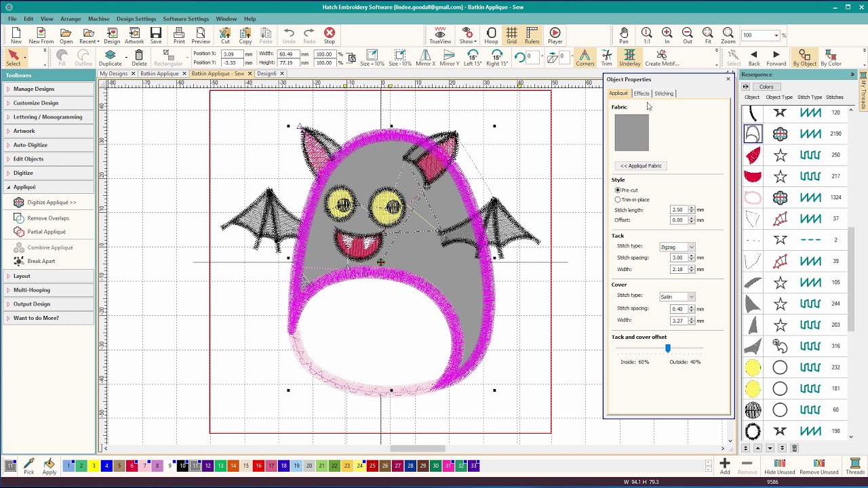Switch to the My Designs document tab
The height and width of the screenshot is (488, 868).
coord(114,73)
